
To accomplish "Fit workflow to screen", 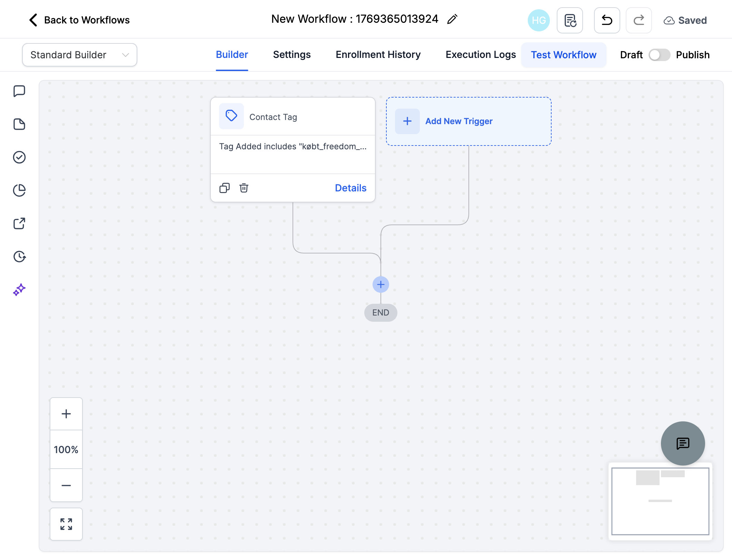I will (66, 524).
